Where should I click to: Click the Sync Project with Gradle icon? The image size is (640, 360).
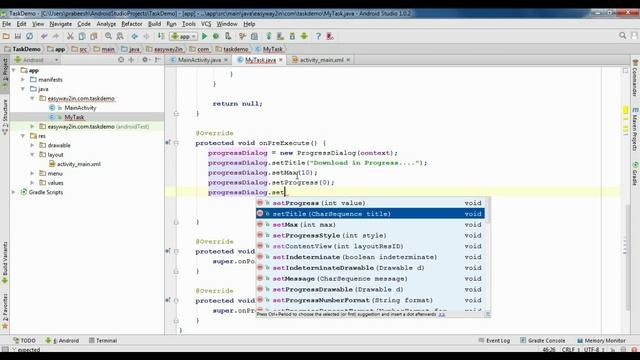pyautogui.click(x=269, y=36)
